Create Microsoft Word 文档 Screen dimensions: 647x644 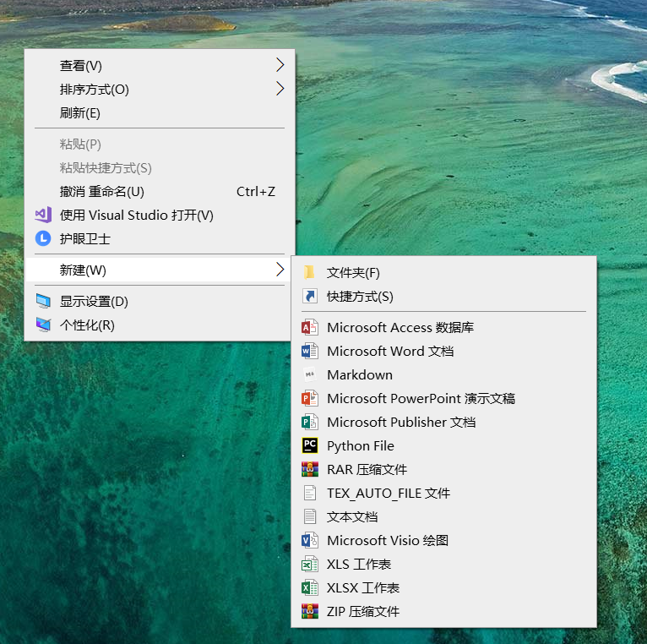point(443,351)
